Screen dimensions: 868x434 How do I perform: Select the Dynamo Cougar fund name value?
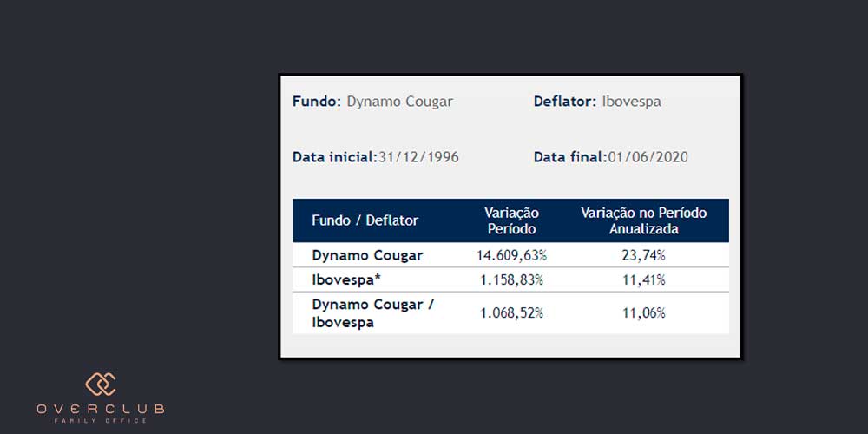400,102
